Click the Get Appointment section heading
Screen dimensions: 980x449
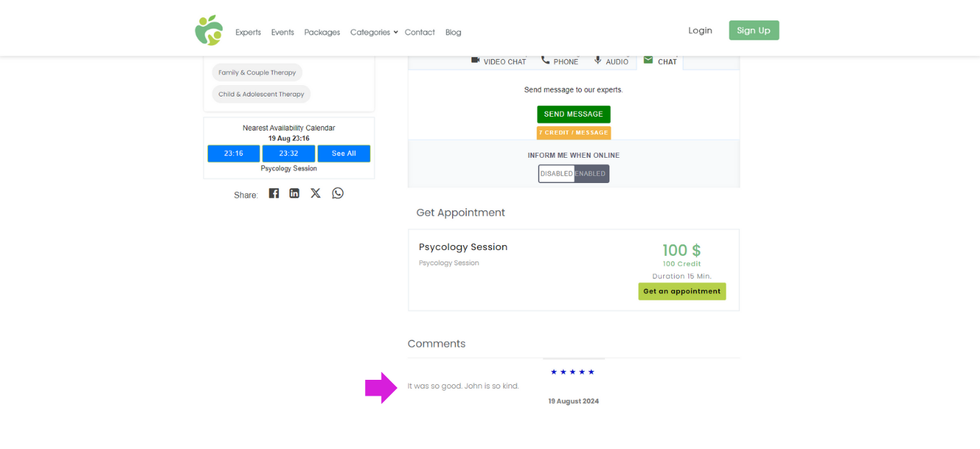click(x=461, y=213)
